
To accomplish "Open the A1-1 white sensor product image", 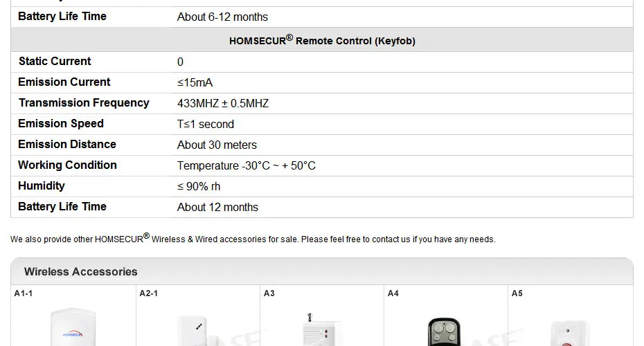I will [73, 327].
